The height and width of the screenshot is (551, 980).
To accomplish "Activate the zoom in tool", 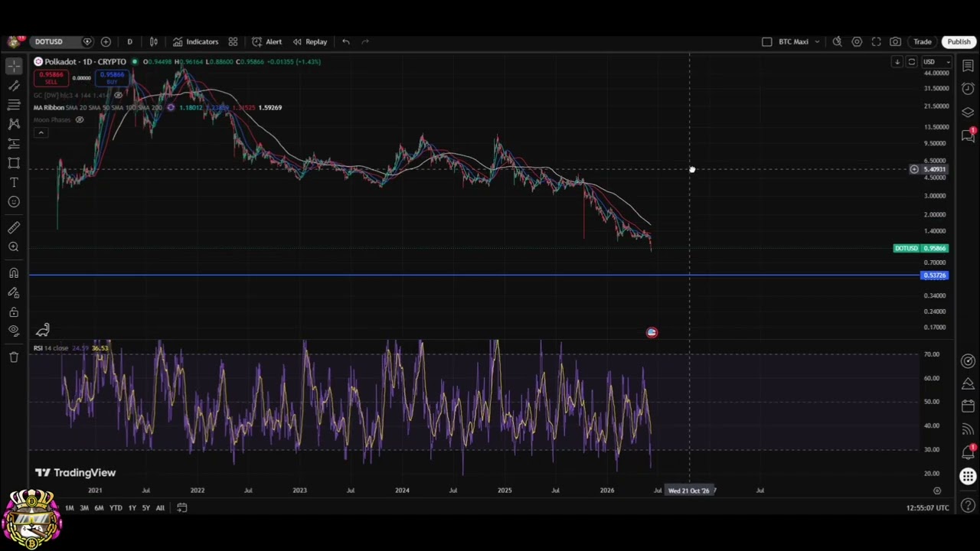I will pyautogui.click(x=14, y=247).
